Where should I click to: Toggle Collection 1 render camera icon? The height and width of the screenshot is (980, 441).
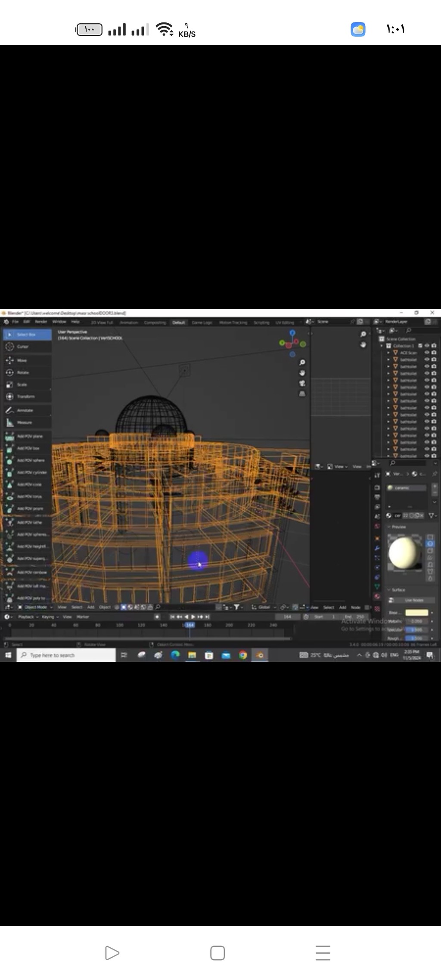point(434,346)
